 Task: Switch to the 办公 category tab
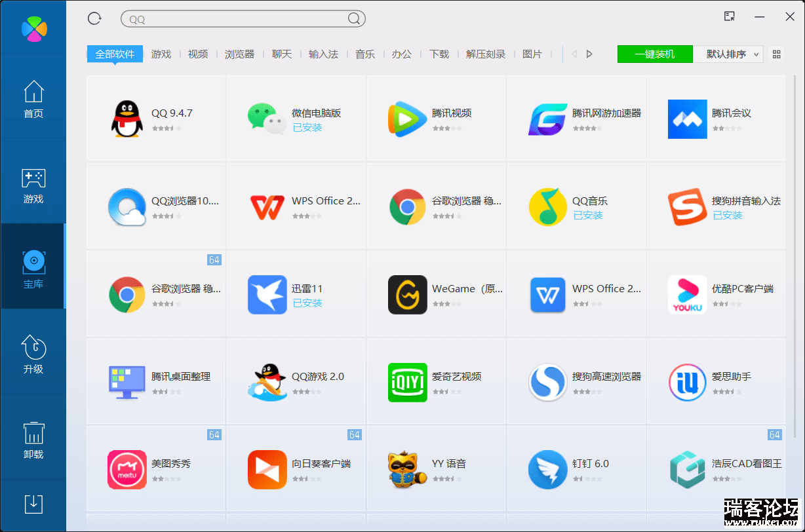point(402,54)
